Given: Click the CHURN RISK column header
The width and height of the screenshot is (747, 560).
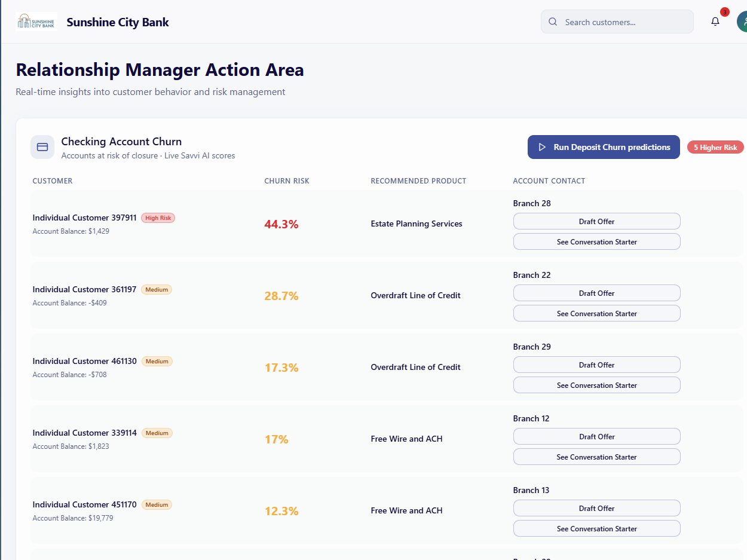Looking at the screenshot, I should pyautogui.click(x=287, y=181).
